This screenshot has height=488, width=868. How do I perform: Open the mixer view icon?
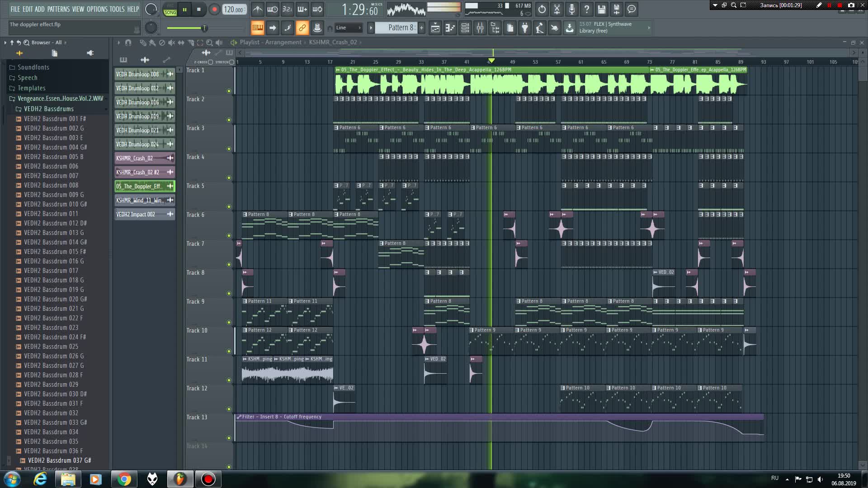click(x=480, y=28)
